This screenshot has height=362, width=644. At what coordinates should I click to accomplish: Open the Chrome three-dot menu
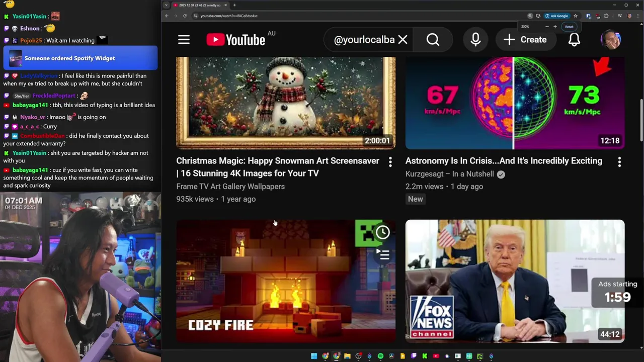638,16
